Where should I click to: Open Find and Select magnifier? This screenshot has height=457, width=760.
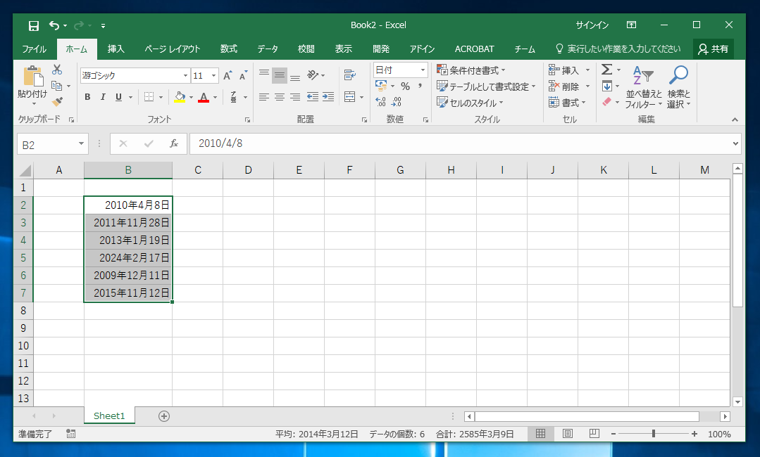click(679, 87)
